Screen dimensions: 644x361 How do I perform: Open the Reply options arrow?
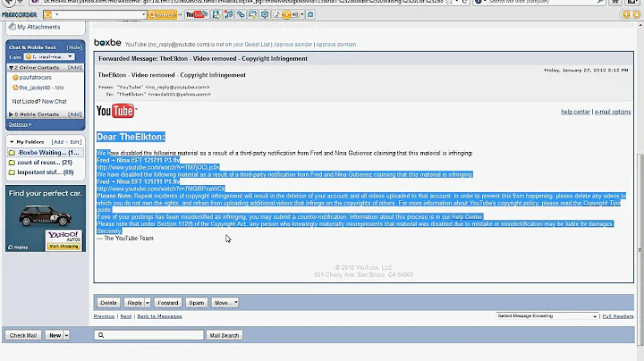click(148, 303)
